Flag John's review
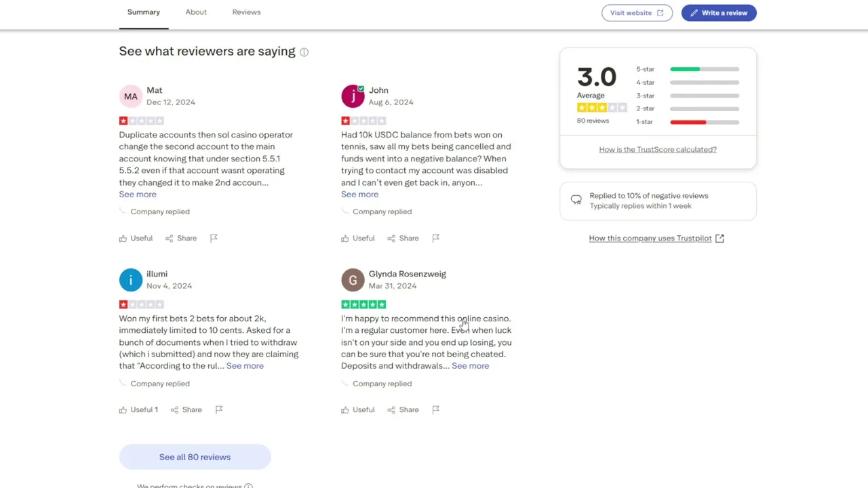Screen dimensions: 868x488 click(x=436, y=238)
